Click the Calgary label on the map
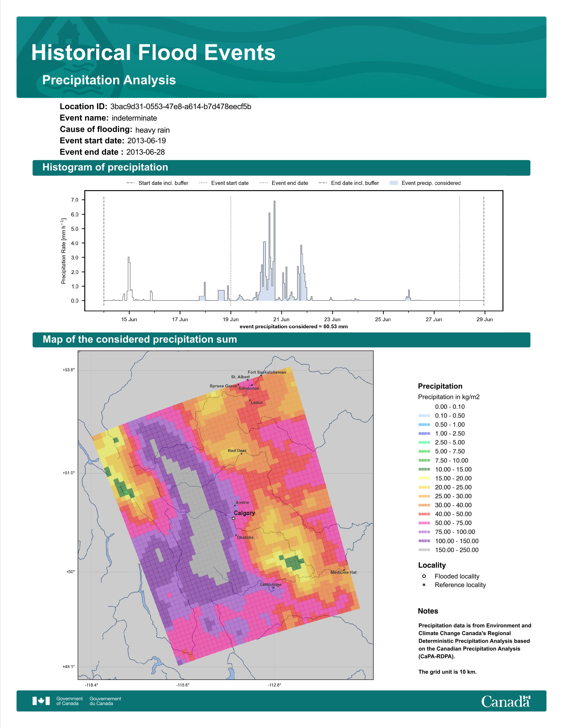 tap(244, 513)
